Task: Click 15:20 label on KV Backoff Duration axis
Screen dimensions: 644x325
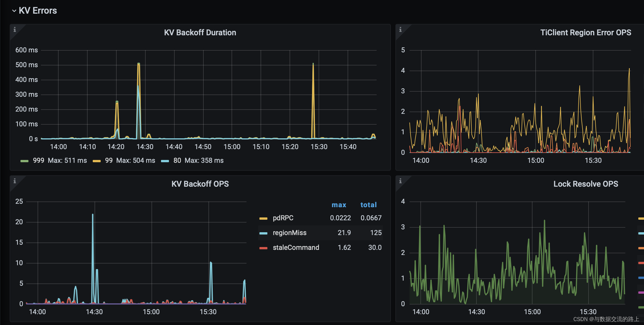Action: point(290,147)
